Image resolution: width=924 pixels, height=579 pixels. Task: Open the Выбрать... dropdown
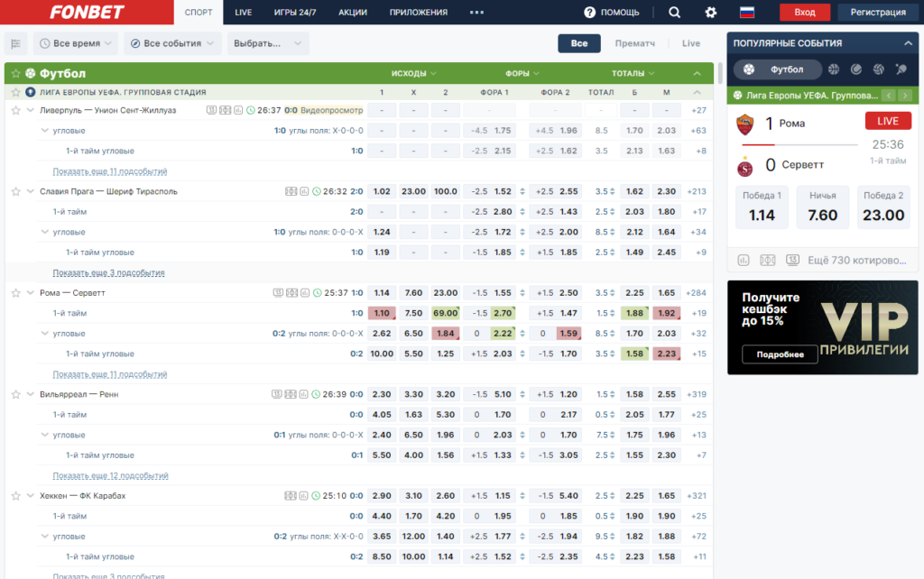(268, 43)
